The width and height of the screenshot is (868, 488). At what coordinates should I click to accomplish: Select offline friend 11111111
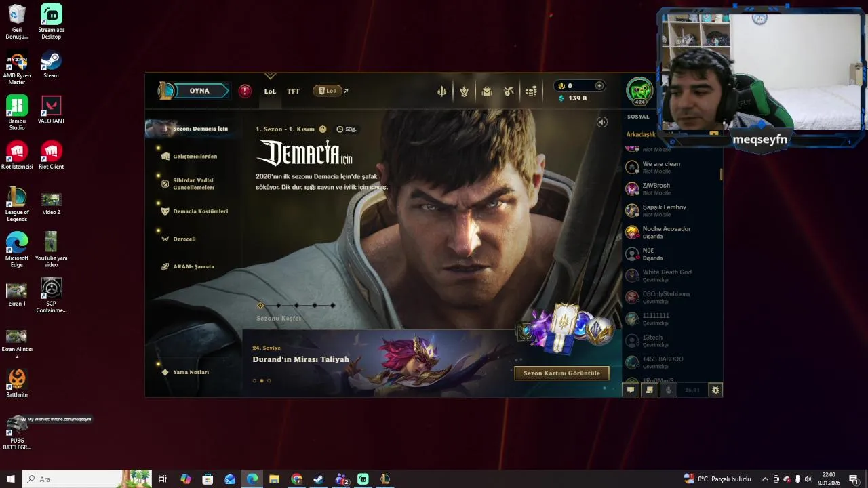coord(671,319)
